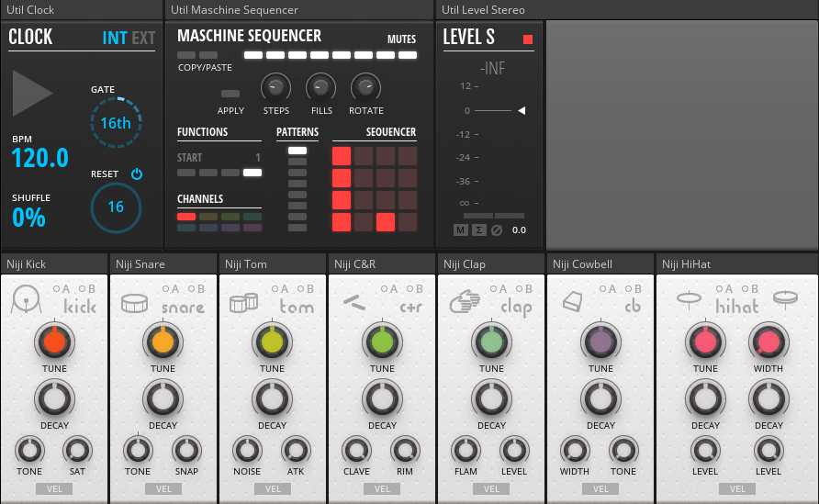The height and width of the screenshot is (504, 819).
Task: Click the open hihat icon on the left
Action: [689, 299]
